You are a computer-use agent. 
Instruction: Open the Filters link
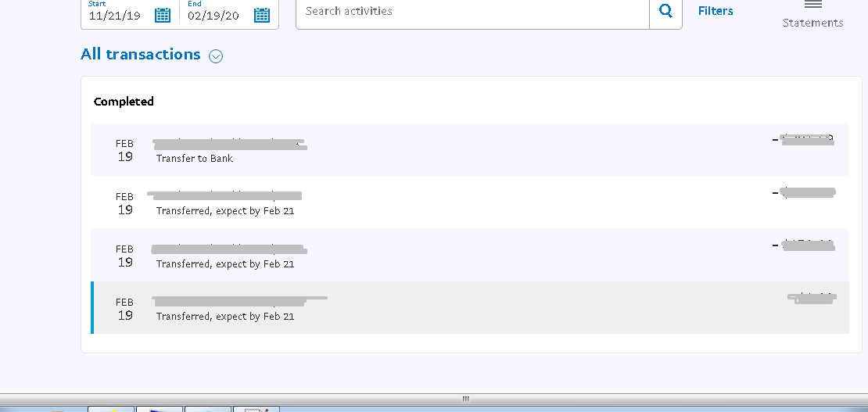[716, 10]
